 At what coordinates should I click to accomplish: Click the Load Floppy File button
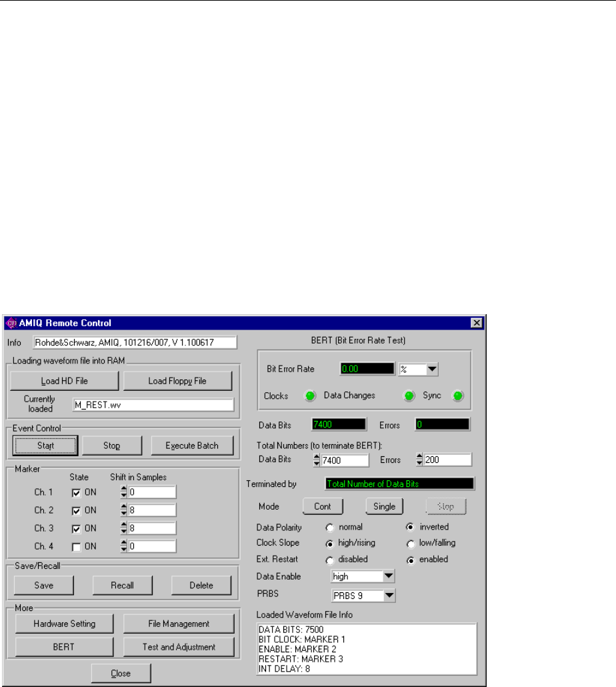[177, 381]
